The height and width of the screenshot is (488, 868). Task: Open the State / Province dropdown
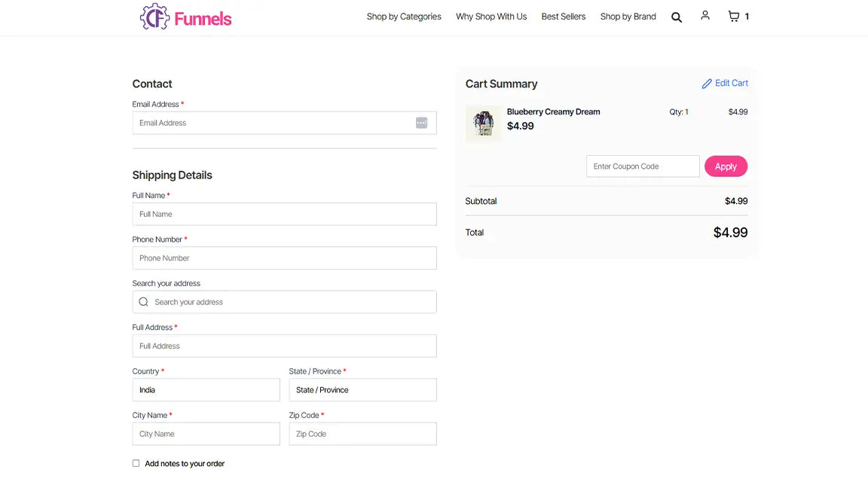pyautogui.click(x=362, y=390)
